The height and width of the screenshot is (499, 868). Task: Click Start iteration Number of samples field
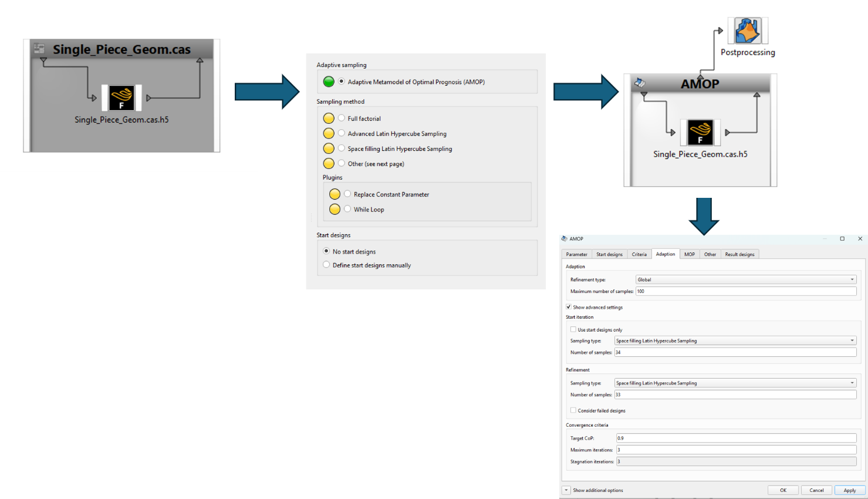735,352
